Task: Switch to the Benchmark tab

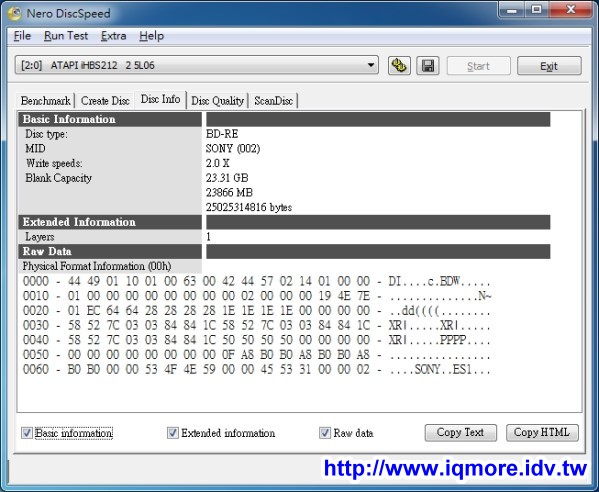Action: pyautogui.click(x=45, y=101)
